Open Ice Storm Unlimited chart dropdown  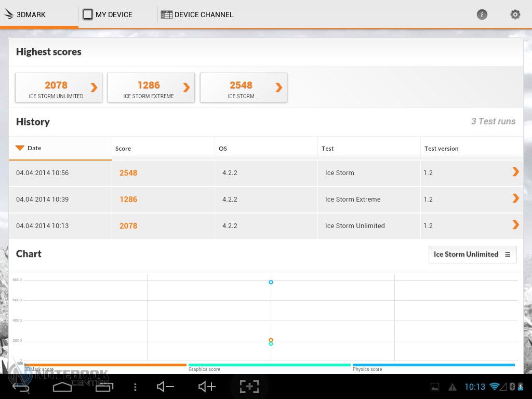(x=472, y=254)
